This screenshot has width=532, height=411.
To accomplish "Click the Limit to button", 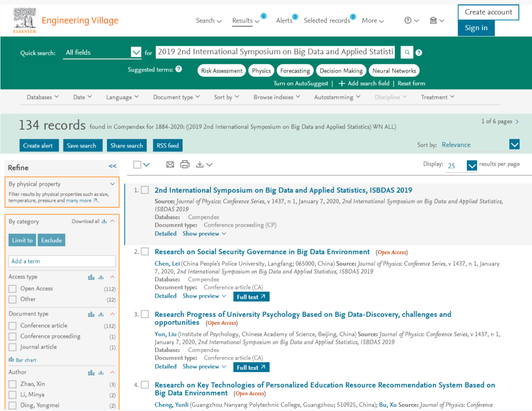I will click(22, 240).
